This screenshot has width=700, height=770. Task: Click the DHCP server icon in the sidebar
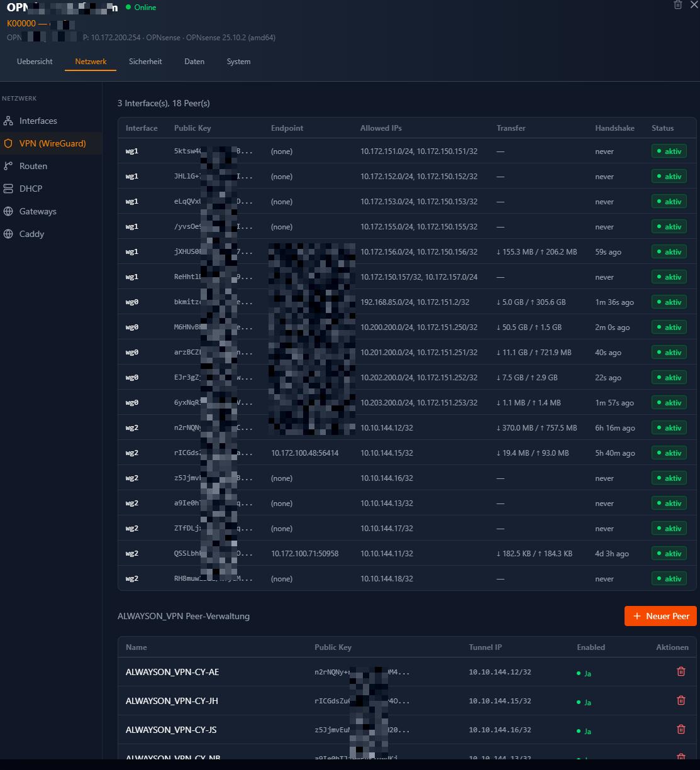(8, 189)
